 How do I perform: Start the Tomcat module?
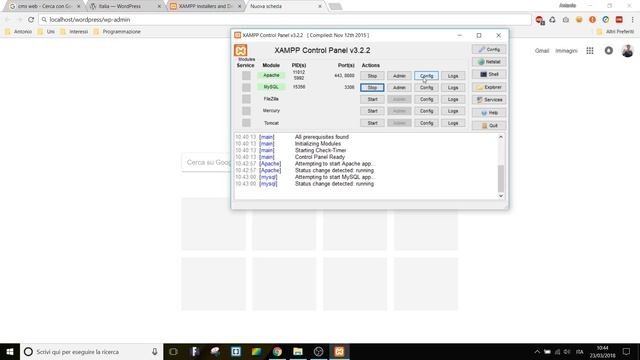click(372, 123)
